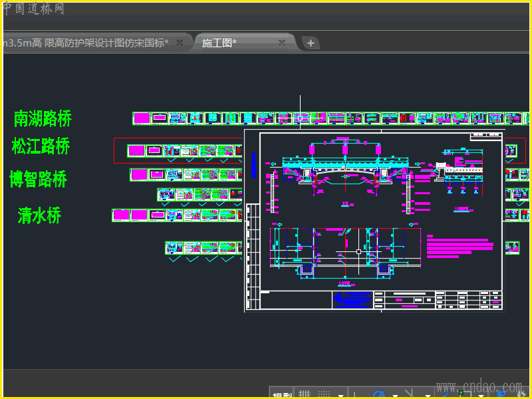
Task: Click the 模型 model space button
Action: point(282,395)
